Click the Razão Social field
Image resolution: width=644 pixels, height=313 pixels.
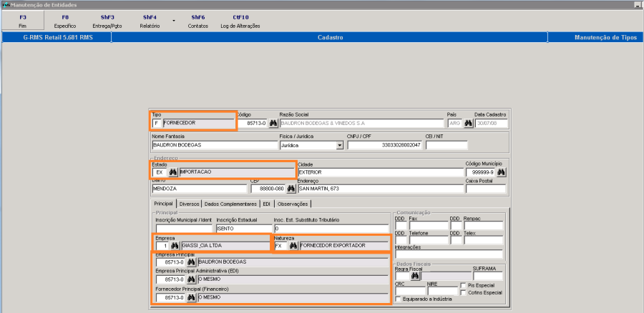(361, 123)
